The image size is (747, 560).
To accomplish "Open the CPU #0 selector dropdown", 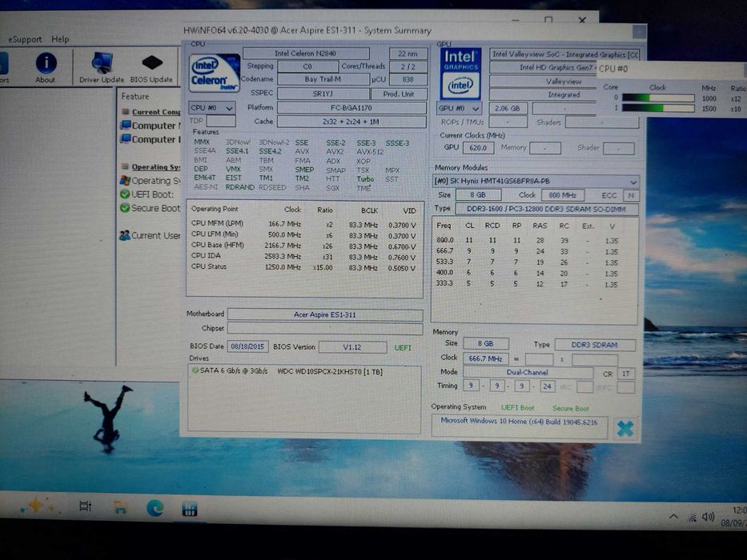I will [x=211, y=108].
